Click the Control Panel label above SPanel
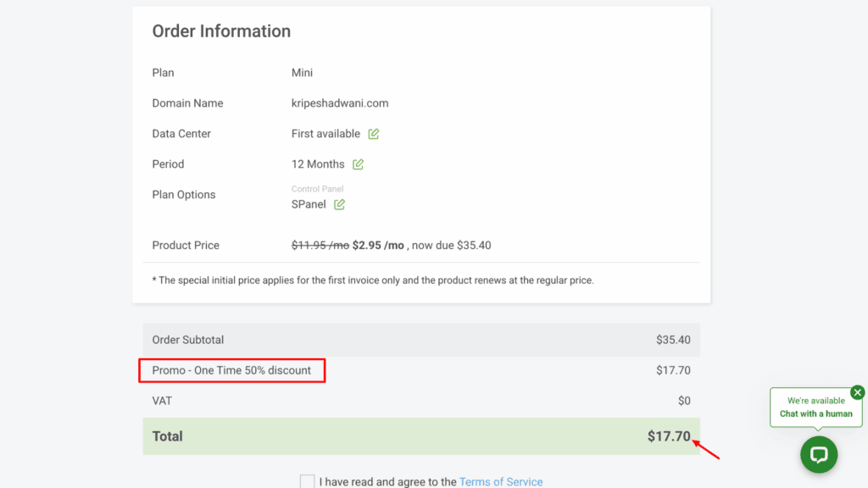868x488 pixels. coord(317,188)
